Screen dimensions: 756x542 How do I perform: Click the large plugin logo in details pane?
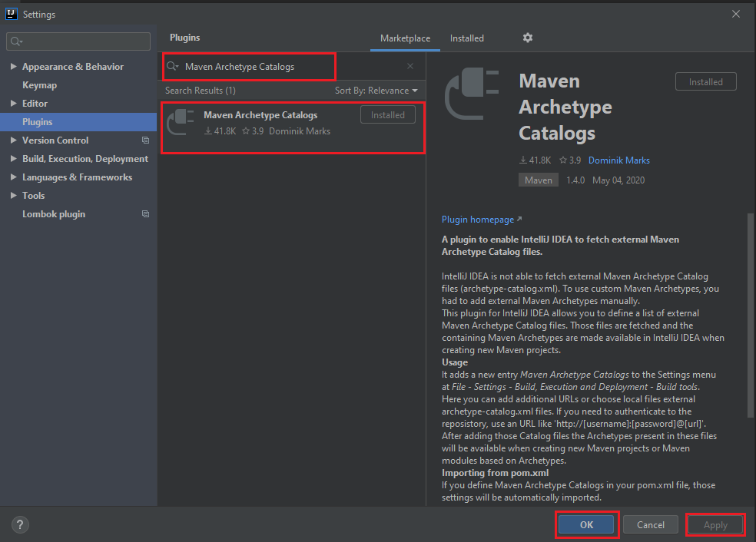472,94
